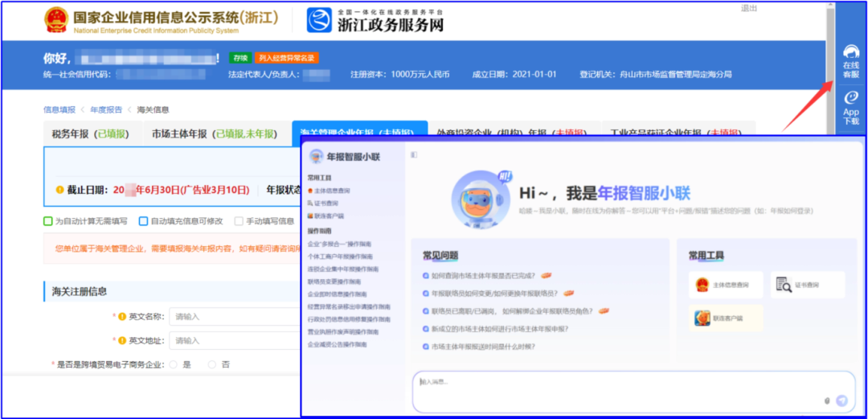Viewport: 868px width, 419px height.
Task: Click the attachment paperclip icon in message box
Action: tap(828, 401)
